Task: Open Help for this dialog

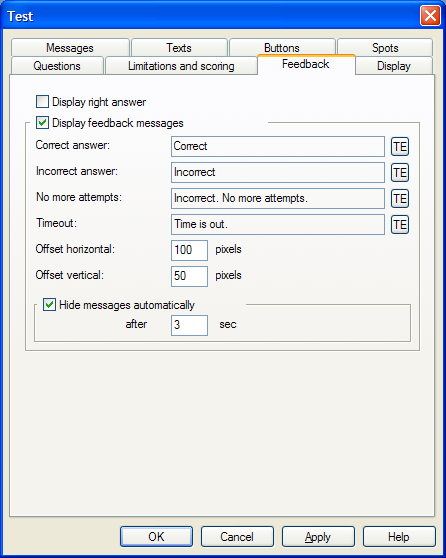Action: 399,536
